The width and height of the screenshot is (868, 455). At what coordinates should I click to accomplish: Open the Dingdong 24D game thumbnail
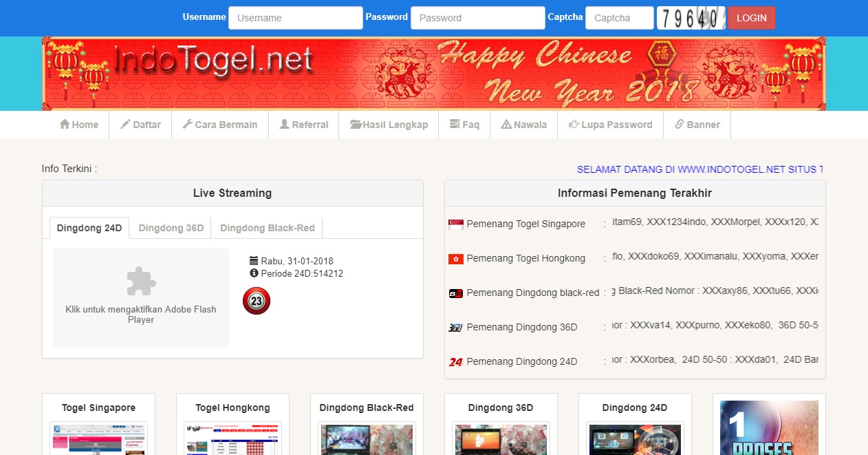point(635,438)
